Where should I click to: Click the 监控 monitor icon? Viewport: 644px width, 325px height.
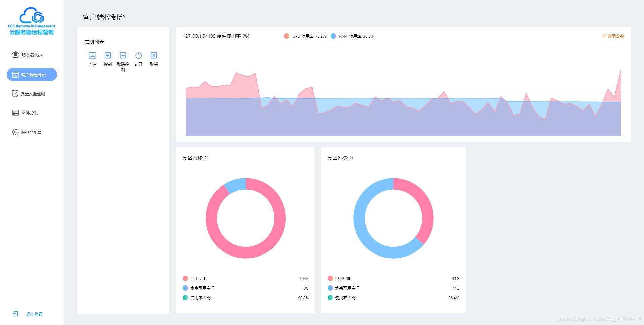(x=92, y=55)
